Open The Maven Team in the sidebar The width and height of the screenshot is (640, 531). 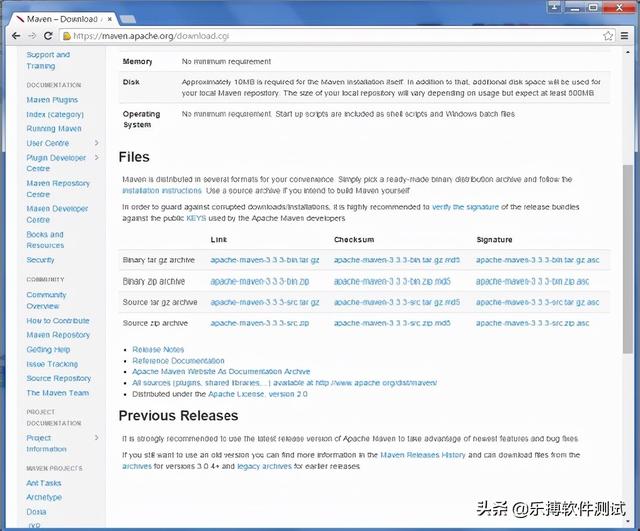[58, 393]
